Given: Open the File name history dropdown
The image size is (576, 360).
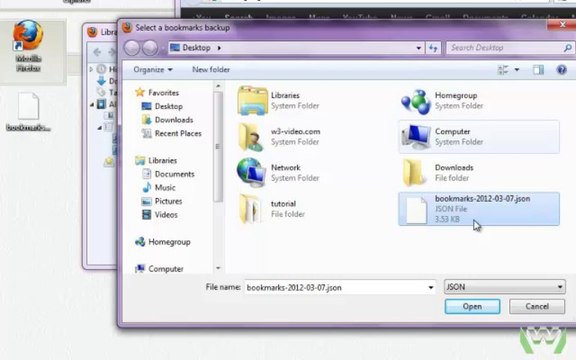Looking at the screenshot, I should pos(431,287).
